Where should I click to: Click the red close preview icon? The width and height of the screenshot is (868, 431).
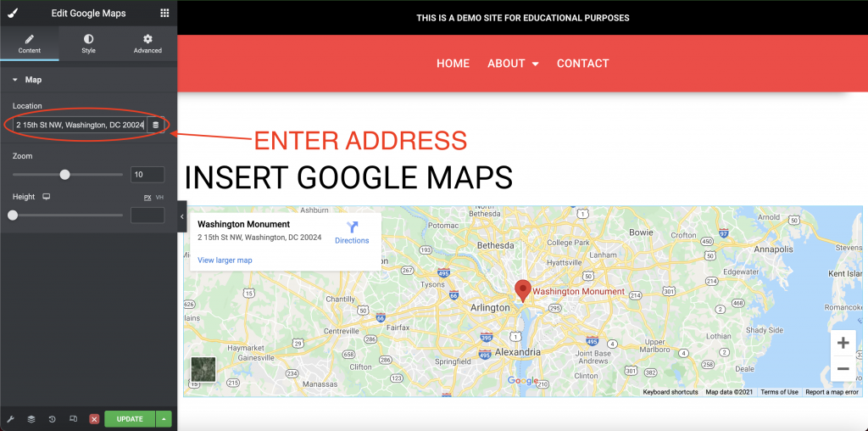94,419
